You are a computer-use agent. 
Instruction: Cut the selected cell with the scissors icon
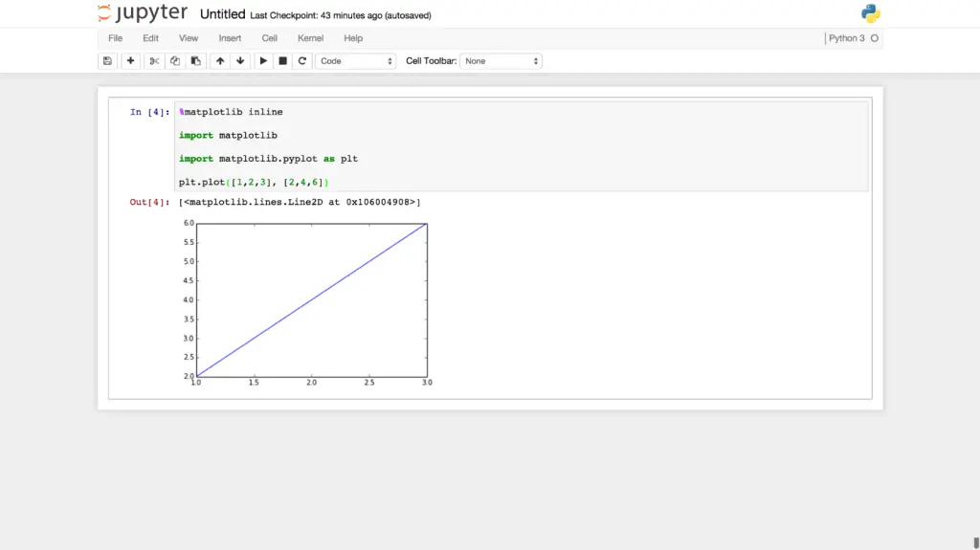click(154, 61)
